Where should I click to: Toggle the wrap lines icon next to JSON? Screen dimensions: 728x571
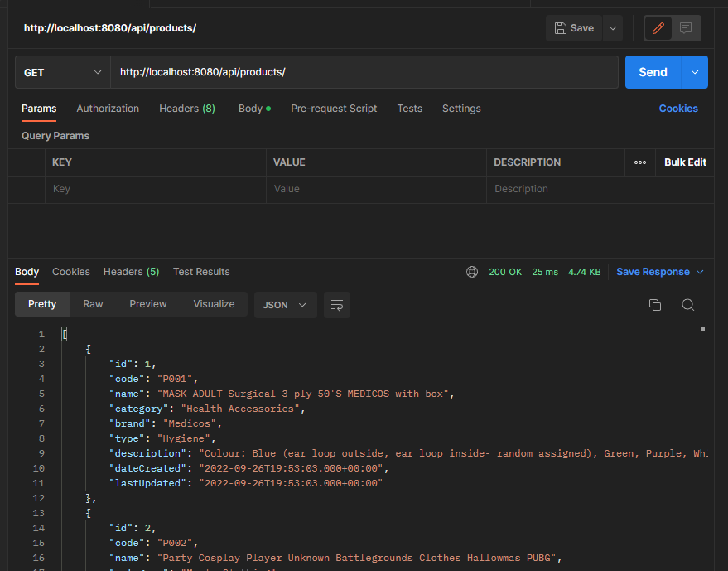pos(336,305)
